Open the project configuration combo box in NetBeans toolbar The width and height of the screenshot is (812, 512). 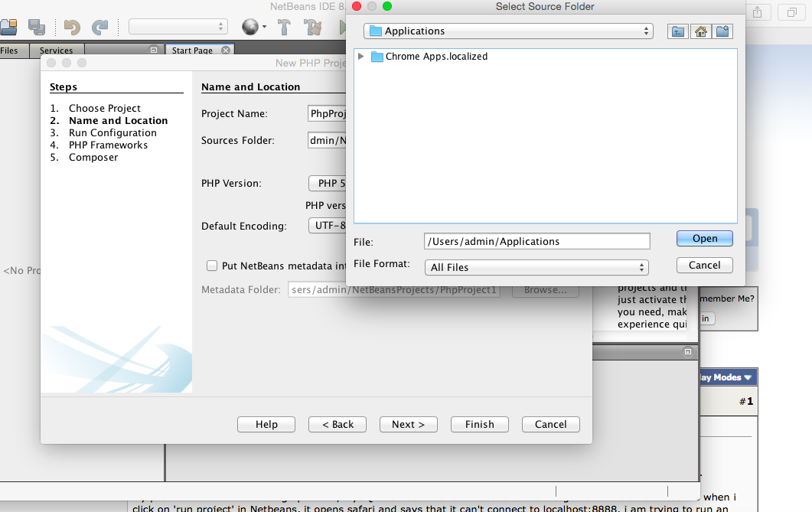pos(178,26)
